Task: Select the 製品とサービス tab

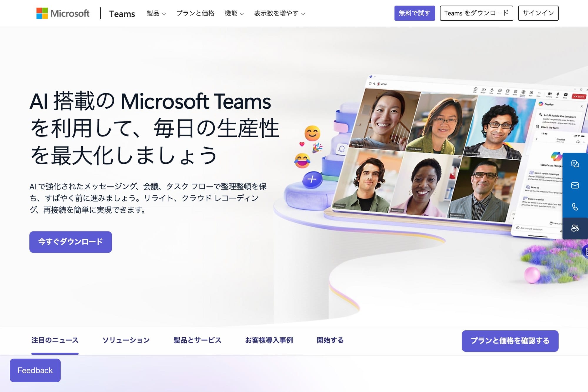Action: point(198,340)
